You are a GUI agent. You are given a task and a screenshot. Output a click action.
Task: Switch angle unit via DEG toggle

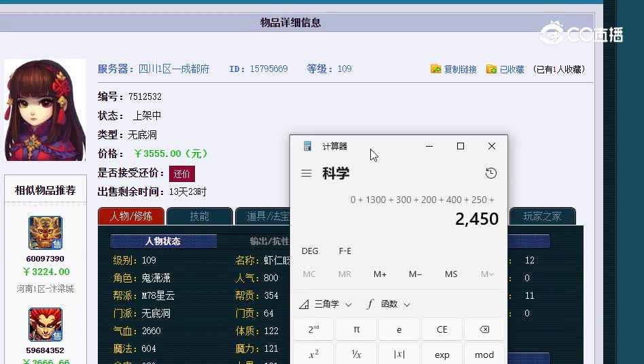[x=310, y=251]
